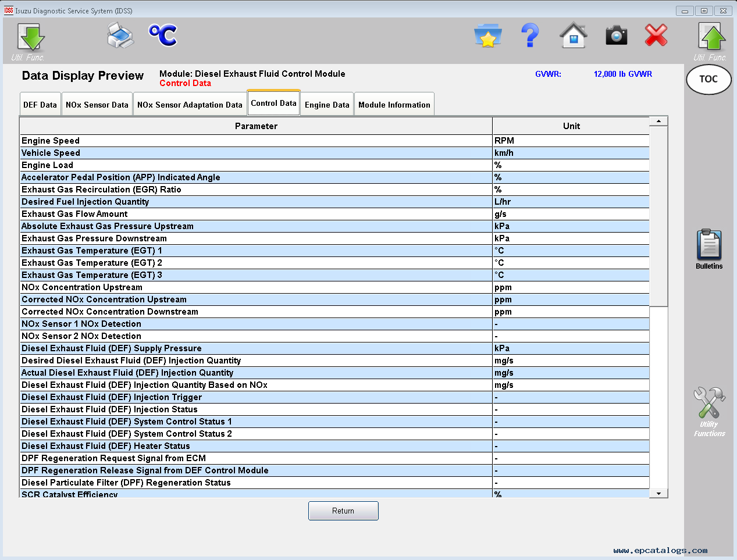Viewport: 737px width, 560px height.
Task: Click the left Util. Func. down-arrow icon
Action: coord(30,37)
